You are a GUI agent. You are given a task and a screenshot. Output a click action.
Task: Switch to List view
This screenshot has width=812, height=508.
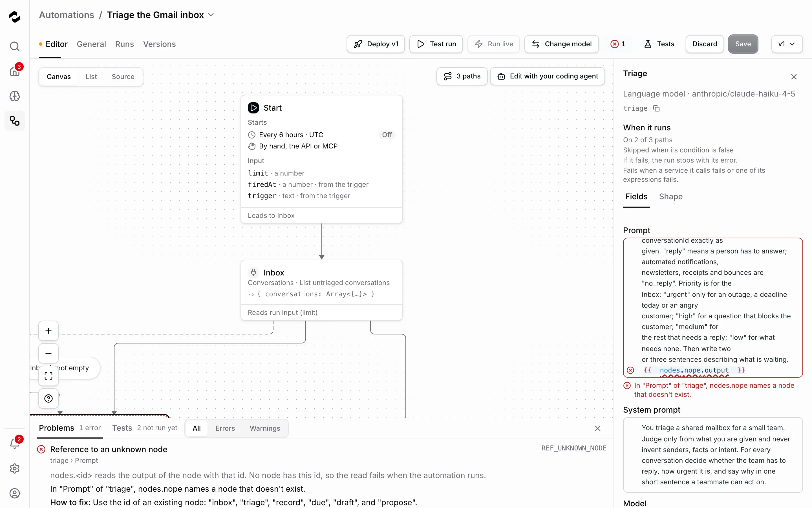(x=91, y=76)
